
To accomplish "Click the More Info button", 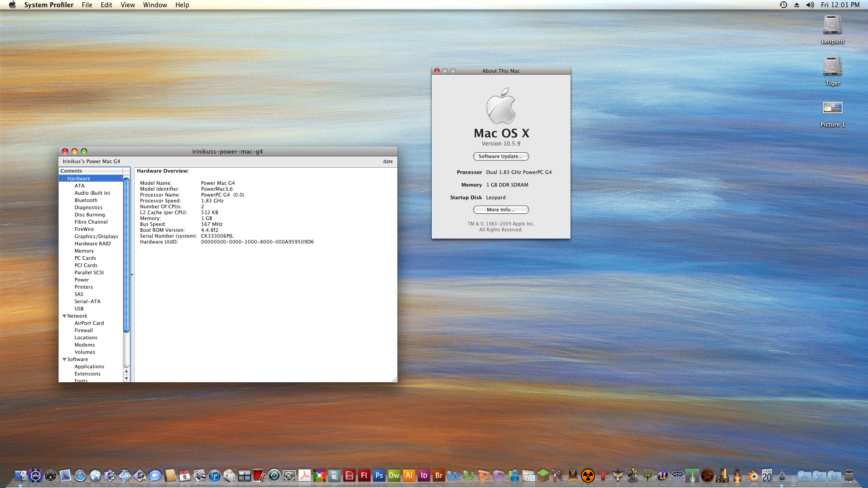I will pyautogui.click(x=500, y=210).
